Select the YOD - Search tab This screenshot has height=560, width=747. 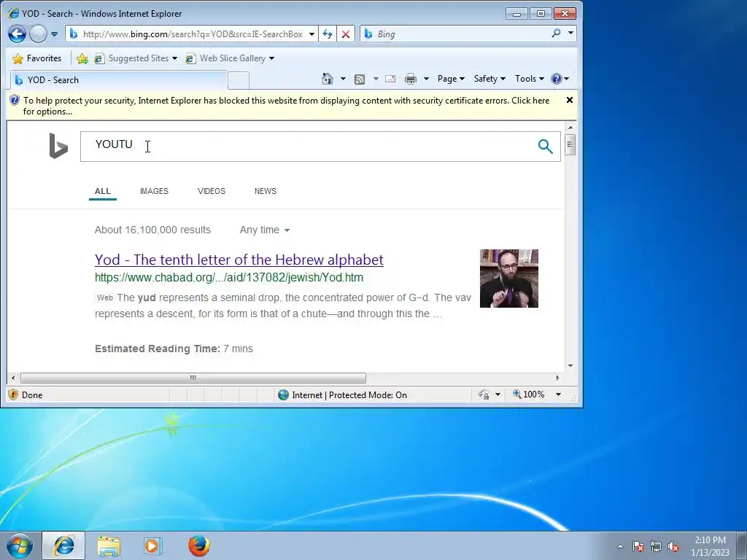click(119, 80)
